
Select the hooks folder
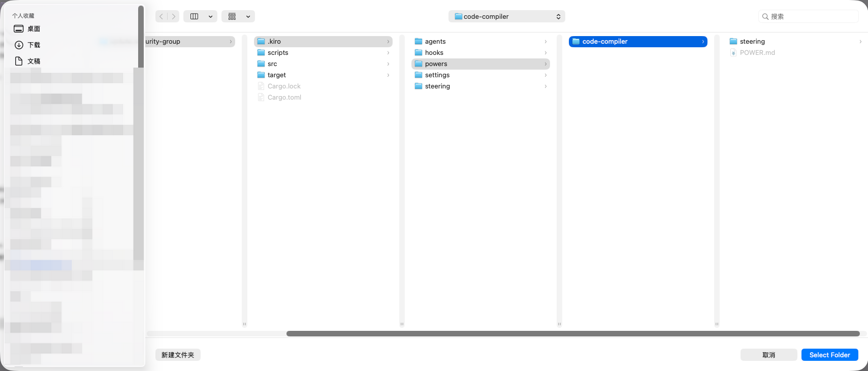pos(434,53)
